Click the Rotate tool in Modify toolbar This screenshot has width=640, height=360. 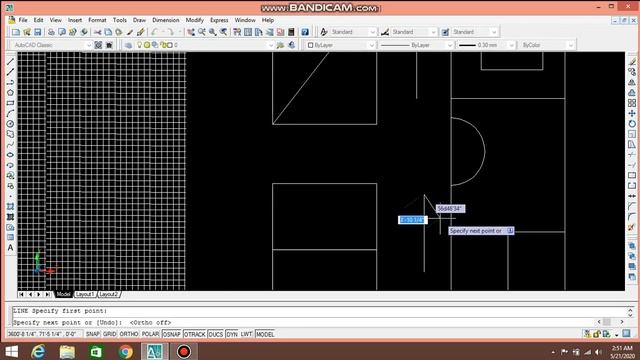(x=632, y=124)
